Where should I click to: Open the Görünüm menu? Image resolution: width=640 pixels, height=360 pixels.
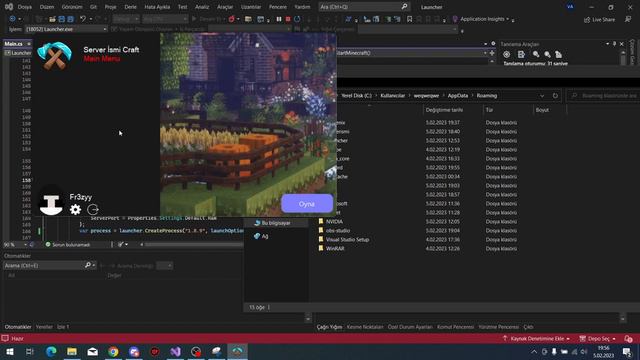coord(71,7)
